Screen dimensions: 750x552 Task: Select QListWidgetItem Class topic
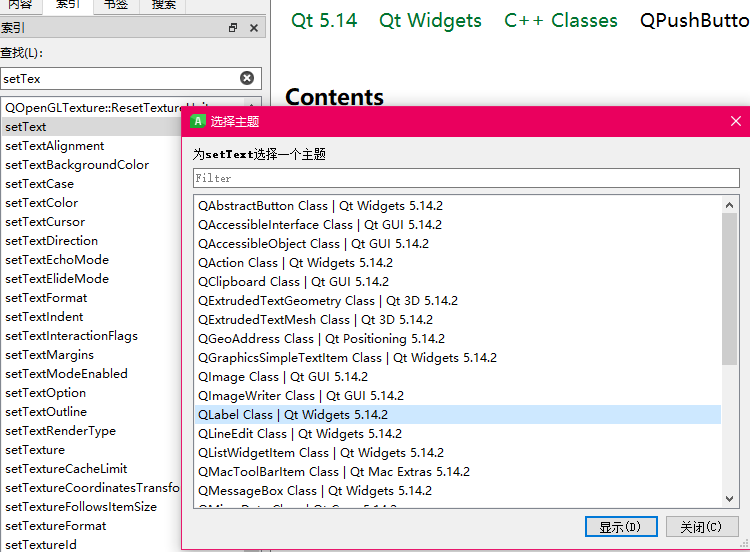(458, 453)
